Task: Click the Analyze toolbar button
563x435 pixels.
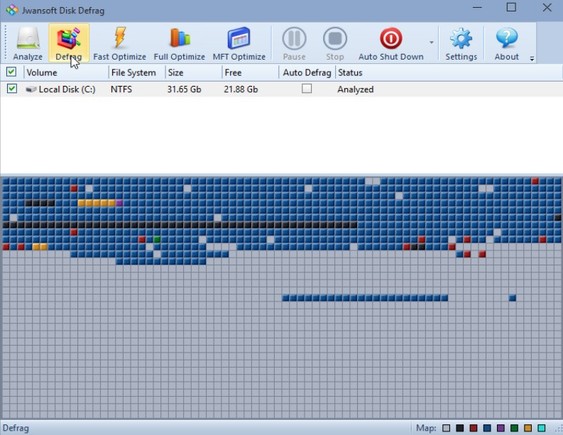Action: click(28, 43)
